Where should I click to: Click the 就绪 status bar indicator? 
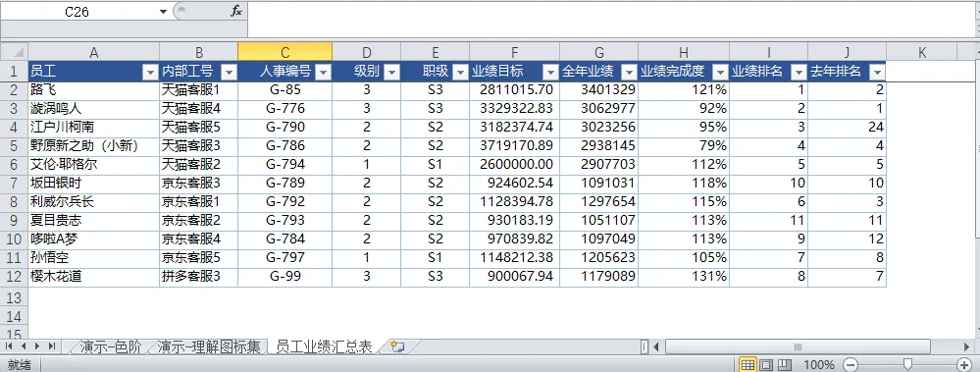(x=19, y=365)
